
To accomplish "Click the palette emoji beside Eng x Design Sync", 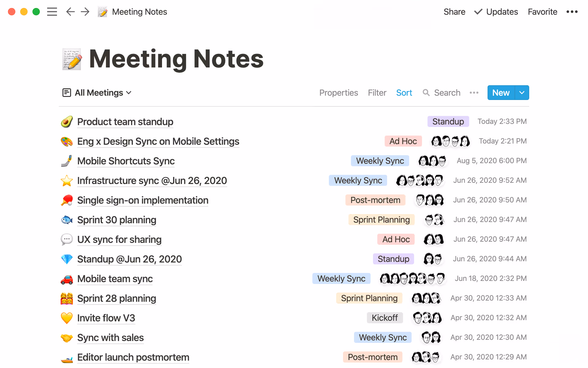I will click(67, 141).
